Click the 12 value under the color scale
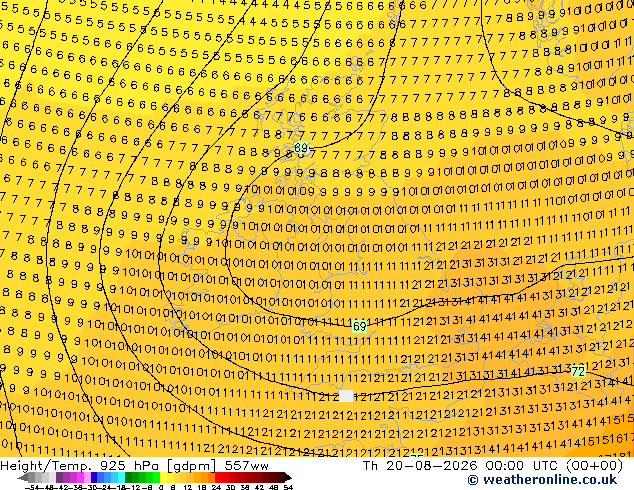Screen dimensions: 634x490 187,488
